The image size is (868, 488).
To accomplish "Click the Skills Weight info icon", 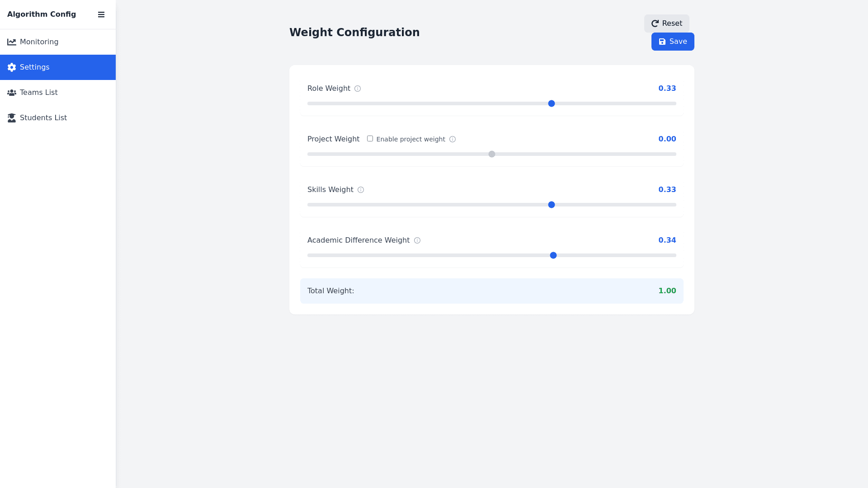I will point(361,190).
